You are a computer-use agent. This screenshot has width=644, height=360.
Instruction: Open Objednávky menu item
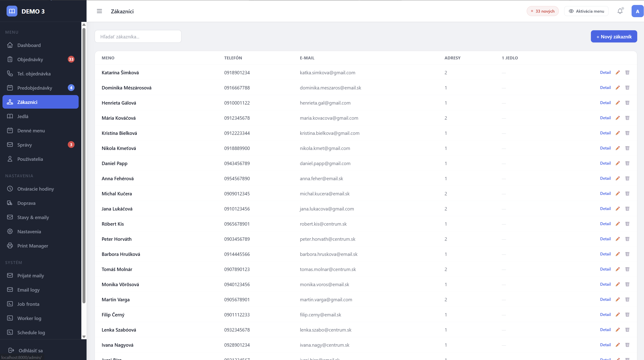tap(30, 59)
